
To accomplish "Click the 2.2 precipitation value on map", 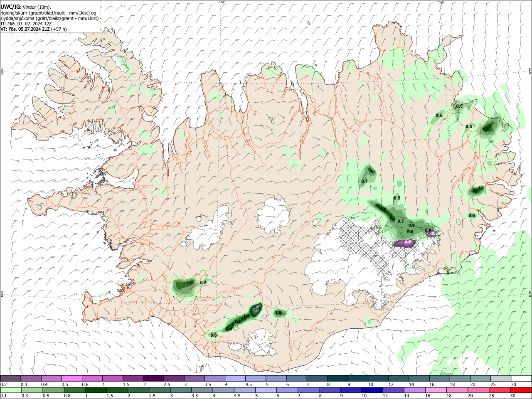I will click(x=229, y=328).
